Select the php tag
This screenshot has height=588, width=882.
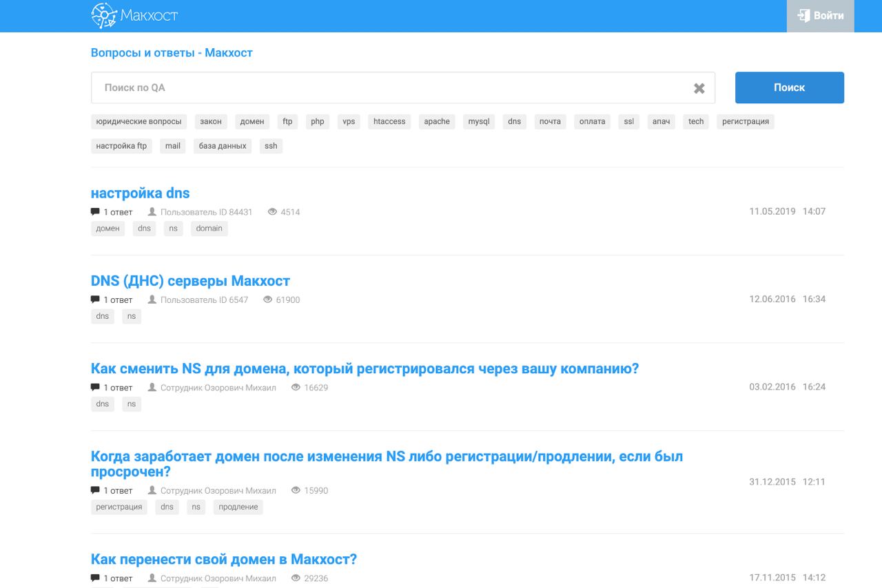coord(317,122)
